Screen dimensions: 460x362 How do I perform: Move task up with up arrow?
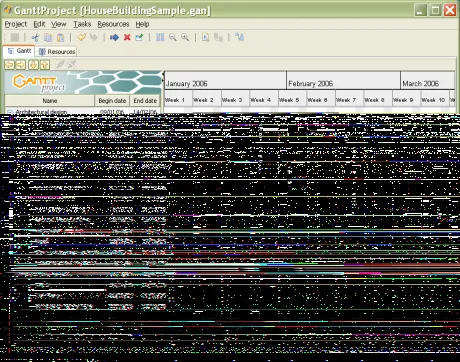click(45, 65)
